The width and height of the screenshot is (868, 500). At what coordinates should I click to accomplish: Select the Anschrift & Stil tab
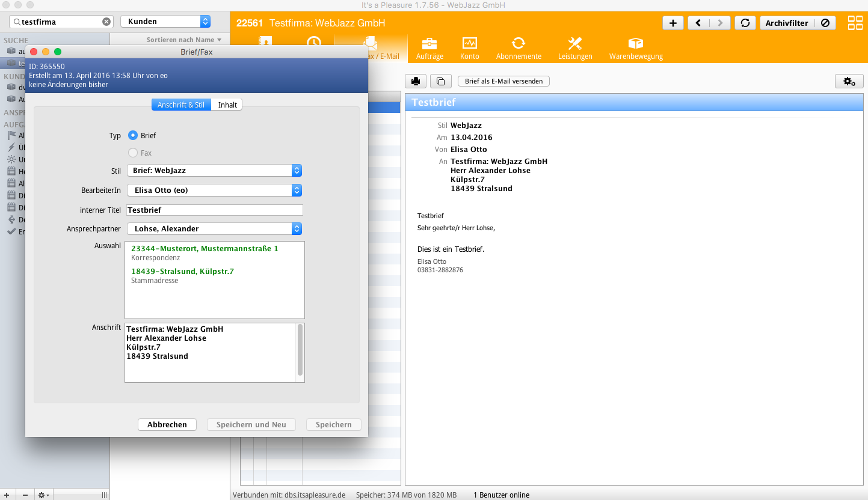[x=181, y=105]
